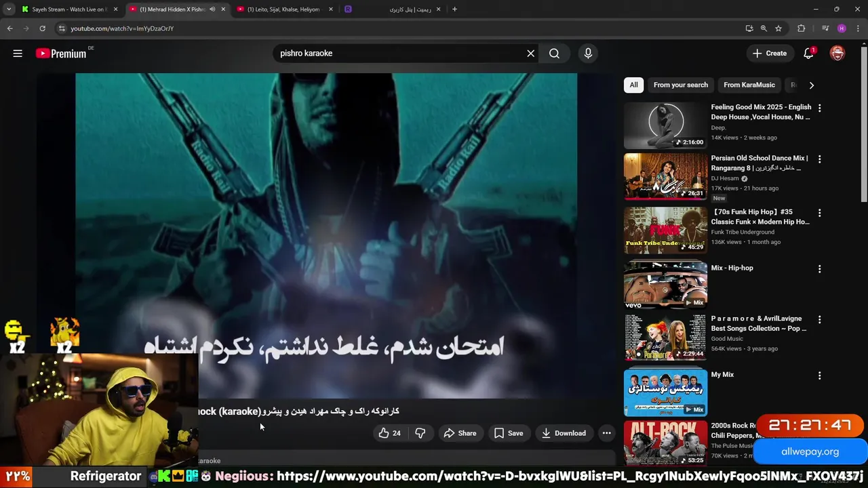
Task: Open a new browser tab
Action: click(x=454, y=9)
